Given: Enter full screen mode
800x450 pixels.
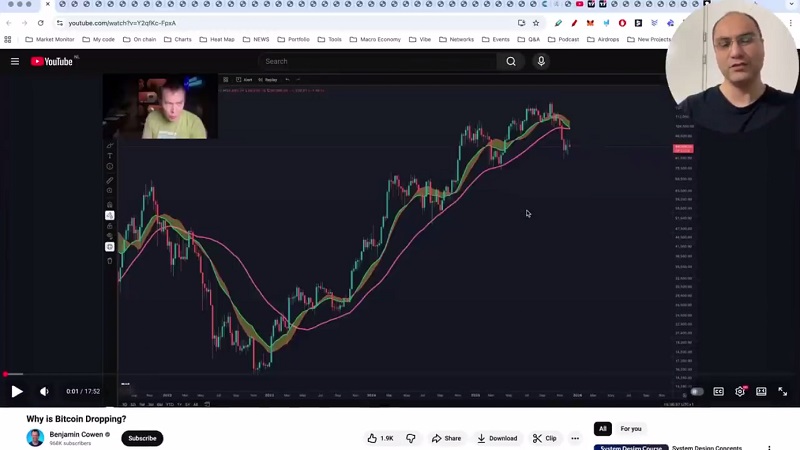Looking at the screenshot, I should click(x=782, y=391).
